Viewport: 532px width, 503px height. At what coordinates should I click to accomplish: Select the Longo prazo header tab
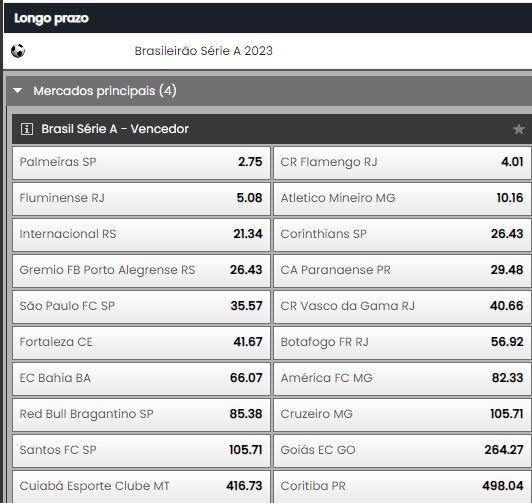click(x=51, y=18)
